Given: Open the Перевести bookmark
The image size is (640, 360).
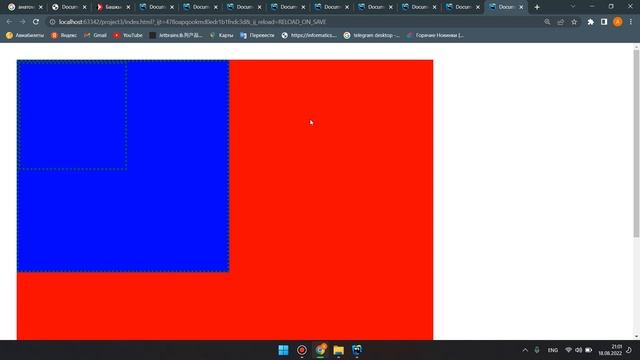Looking at the screenshot, I should click(258, 36).
